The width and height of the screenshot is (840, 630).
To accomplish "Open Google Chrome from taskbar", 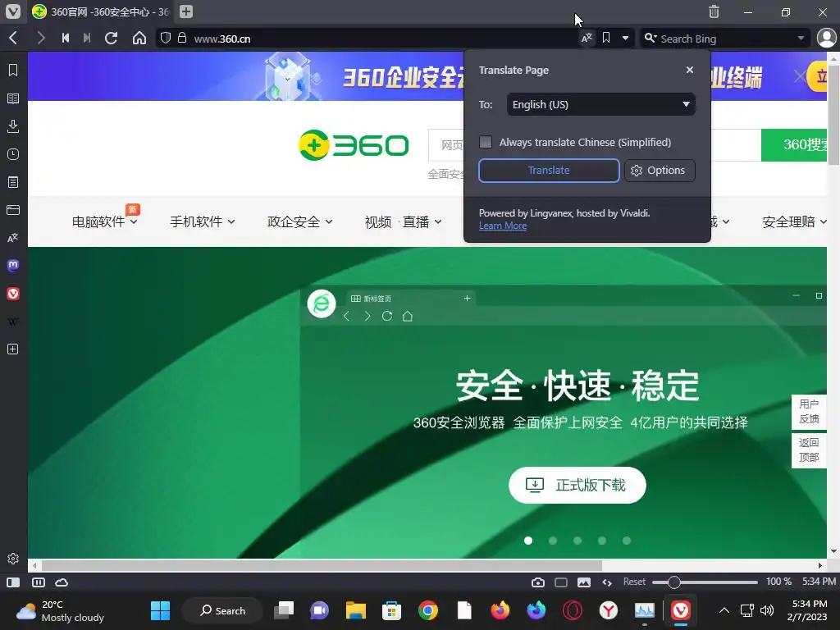I will [427, 610].
